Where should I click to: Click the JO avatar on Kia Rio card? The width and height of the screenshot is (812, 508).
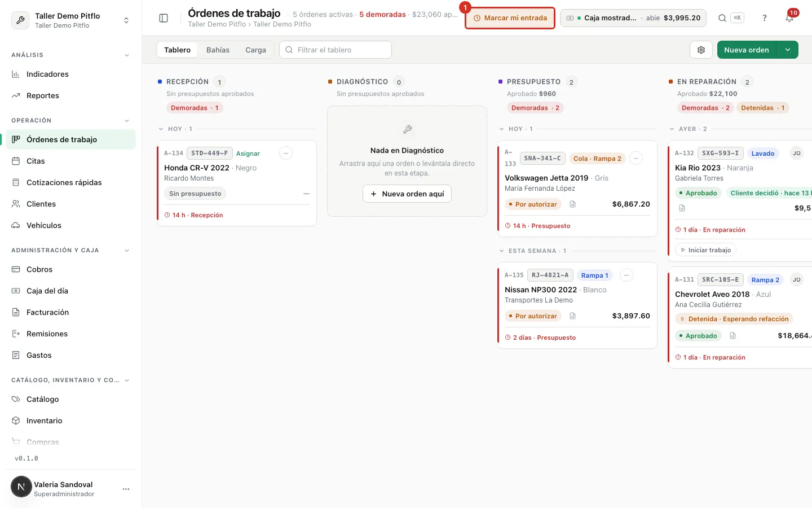[x=796, y=154]
